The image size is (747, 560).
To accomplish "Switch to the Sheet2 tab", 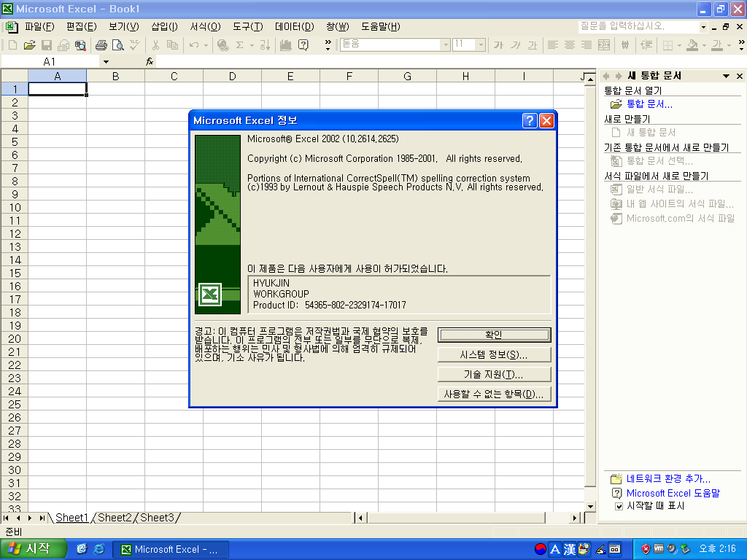I will [115, 518].
